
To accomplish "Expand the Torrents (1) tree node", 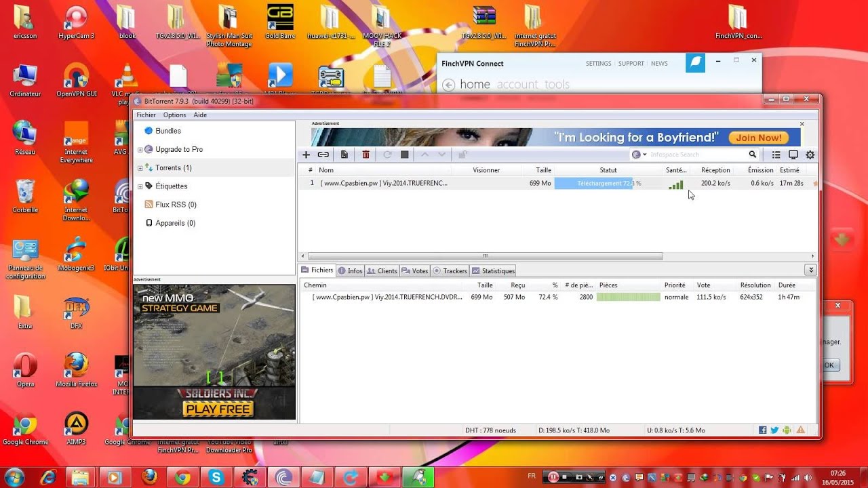I will tap(140, 168).
